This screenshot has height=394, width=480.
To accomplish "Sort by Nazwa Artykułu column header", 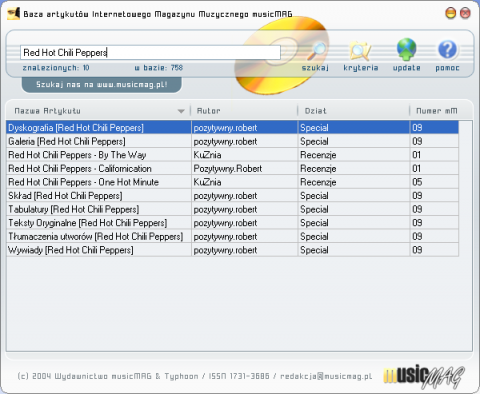I will click(47, 111).
